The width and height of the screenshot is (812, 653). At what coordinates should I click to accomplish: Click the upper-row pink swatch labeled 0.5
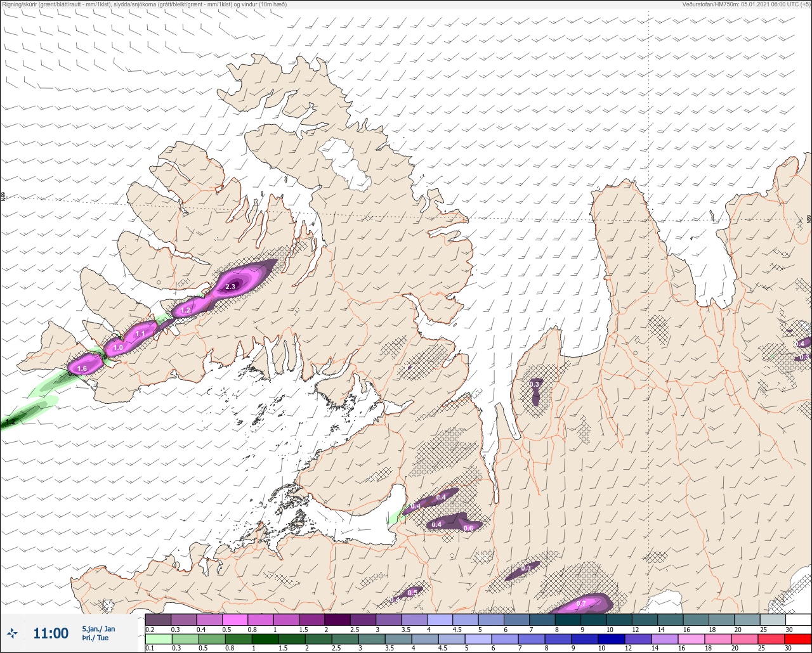tap(235, 619)
